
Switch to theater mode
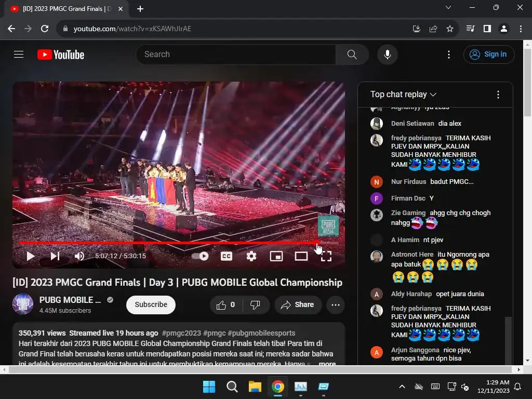(x=301, y=256)
